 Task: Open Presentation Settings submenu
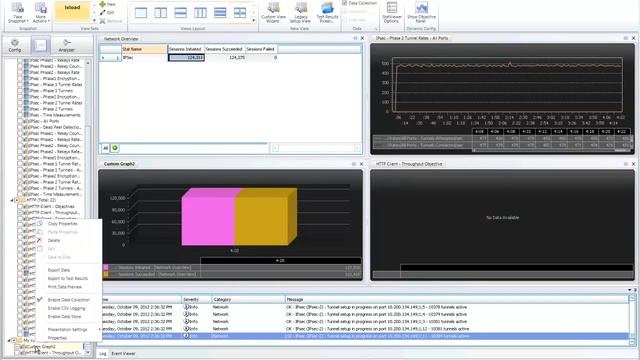click(68, 329)
